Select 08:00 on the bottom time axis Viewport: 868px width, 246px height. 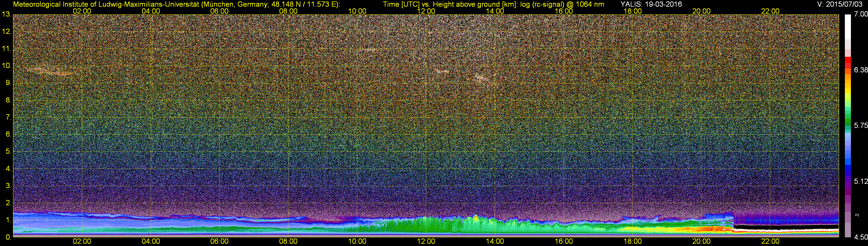coord(288,241)
